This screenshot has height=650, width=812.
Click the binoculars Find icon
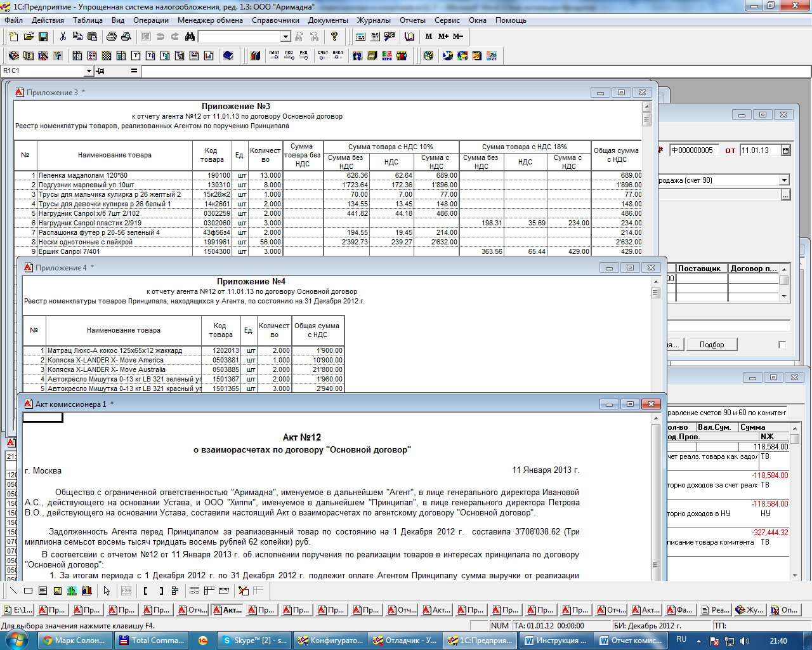pyautogui.click(x=190, y=37)
